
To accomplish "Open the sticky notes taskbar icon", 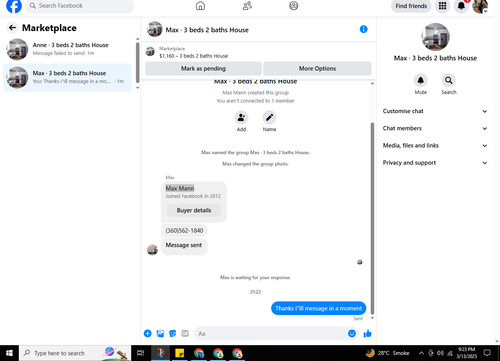I will 180,353.
